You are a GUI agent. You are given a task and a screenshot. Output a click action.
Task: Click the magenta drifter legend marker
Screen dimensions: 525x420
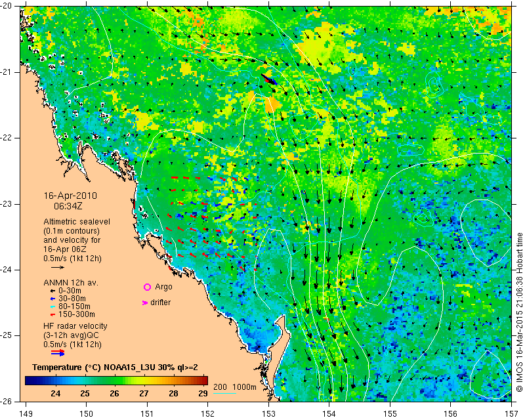[x=145, y=303]
